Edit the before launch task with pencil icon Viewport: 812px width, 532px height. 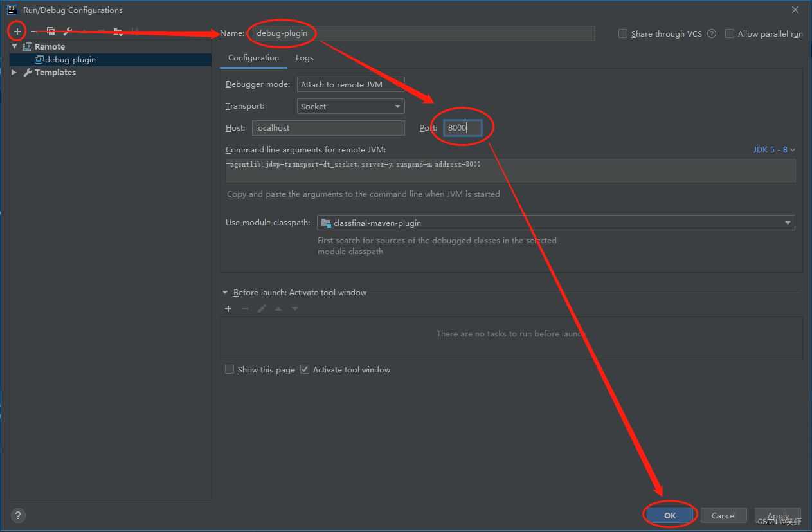[x=262, y=309]
